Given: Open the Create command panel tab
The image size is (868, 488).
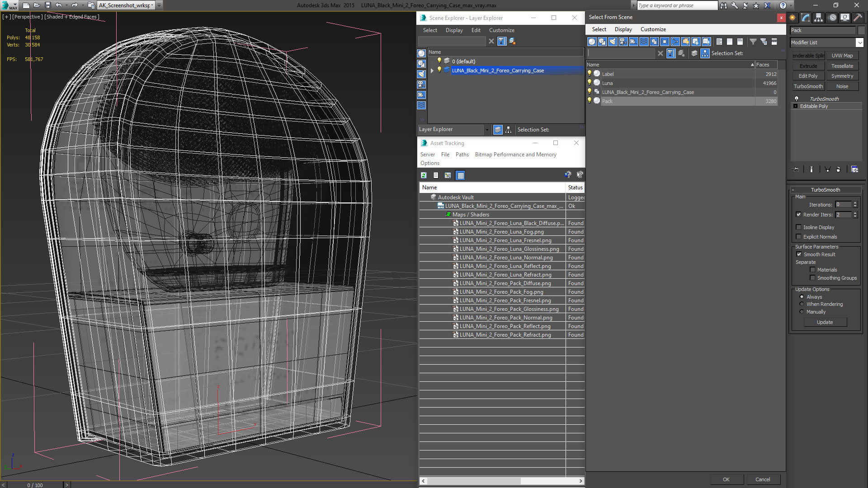Looking at the screenshot, I should point(793,18).
